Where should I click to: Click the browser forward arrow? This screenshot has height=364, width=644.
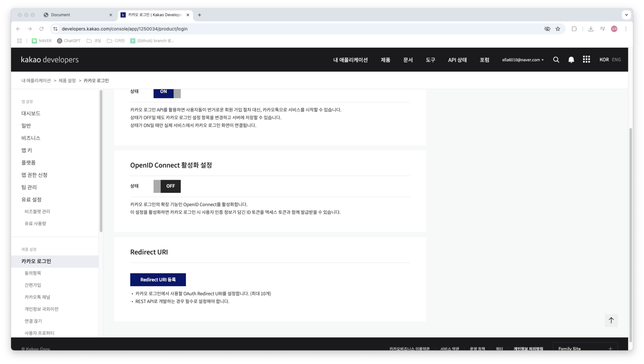tap(30, 29)
